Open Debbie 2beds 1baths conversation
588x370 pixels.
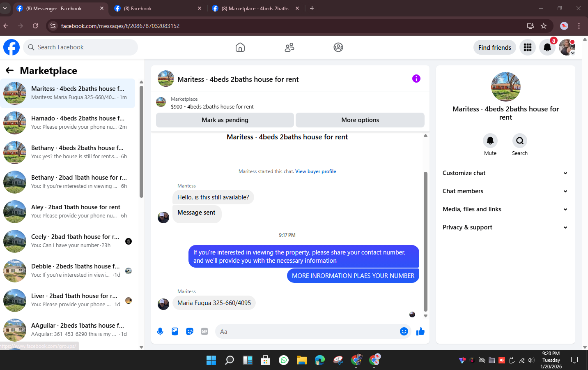[67, 271]
